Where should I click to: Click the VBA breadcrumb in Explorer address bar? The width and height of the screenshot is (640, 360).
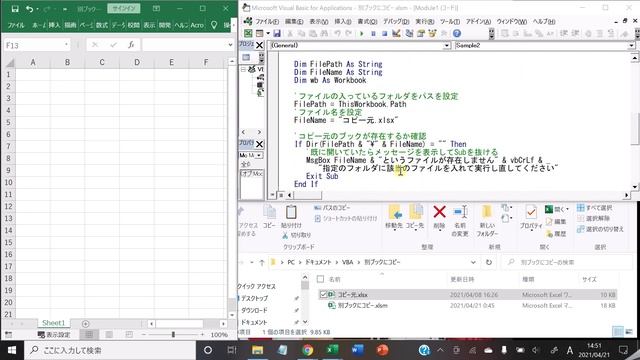coord(347,262)
